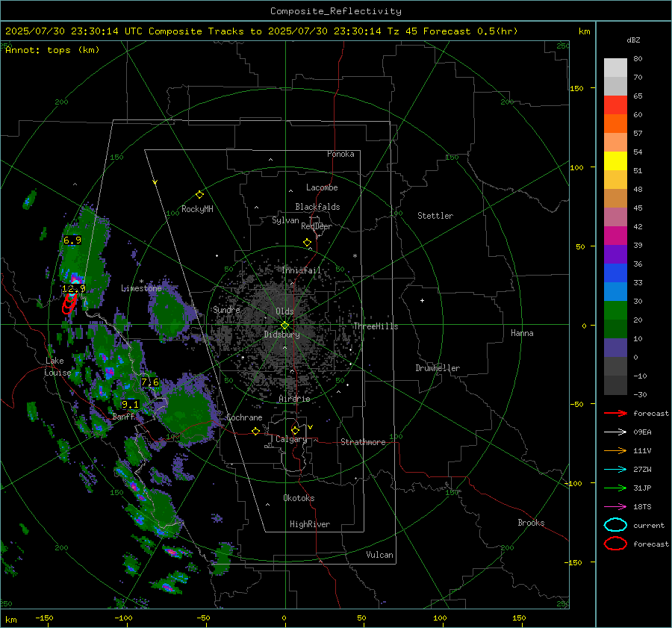Click the RedDeer city label
This screenshot has height=628, width=672.
point(317,226)
